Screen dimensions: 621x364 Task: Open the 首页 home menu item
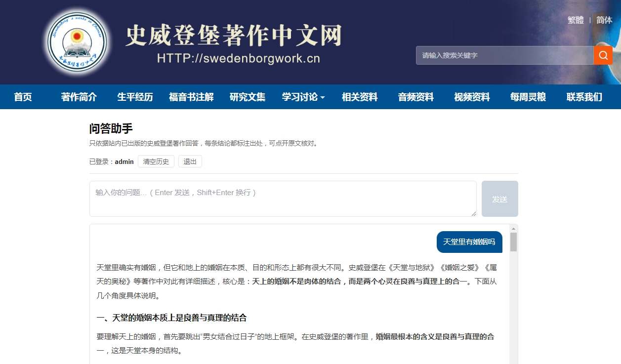[23, 97]
